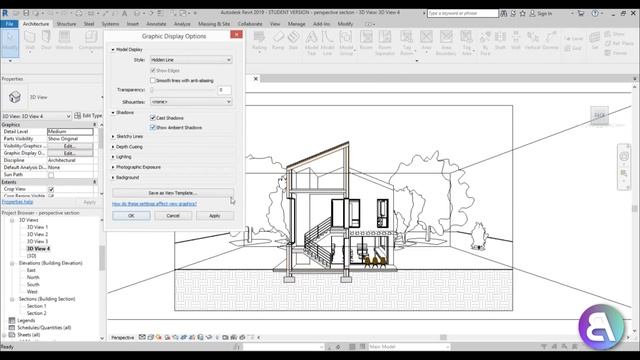Expand the Background section
Image resolution: width=640 pixels, height=360 pixels.
[113, 178]
